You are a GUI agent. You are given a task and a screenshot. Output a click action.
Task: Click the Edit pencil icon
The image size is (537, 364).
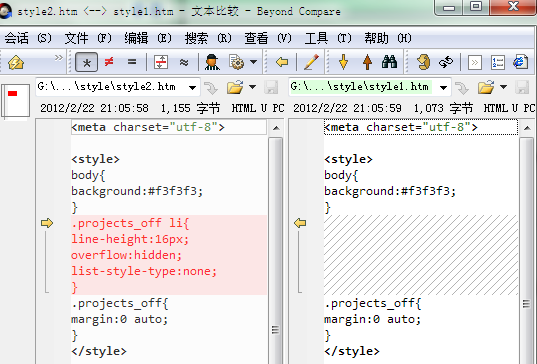click(311, 62)
